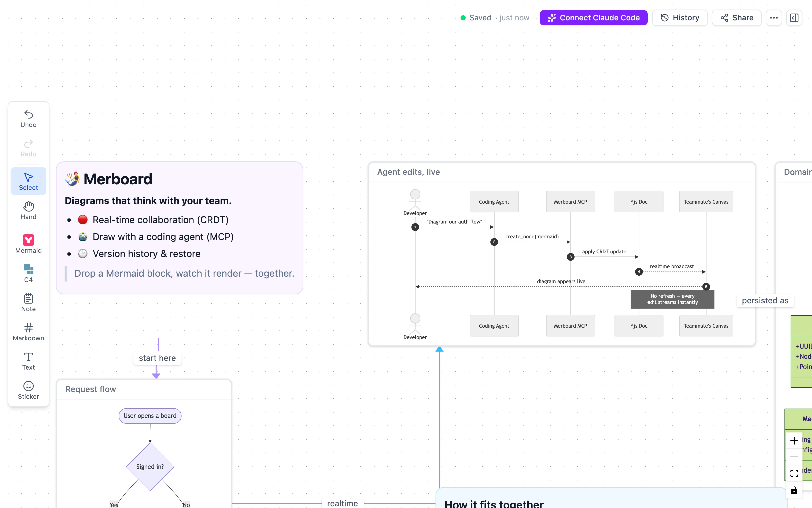Click 'Real-time collaboration (CRDT)' bullet
The width and height of the screenshot is (812, 508).
pyautogui.click(x=160, y=220)
